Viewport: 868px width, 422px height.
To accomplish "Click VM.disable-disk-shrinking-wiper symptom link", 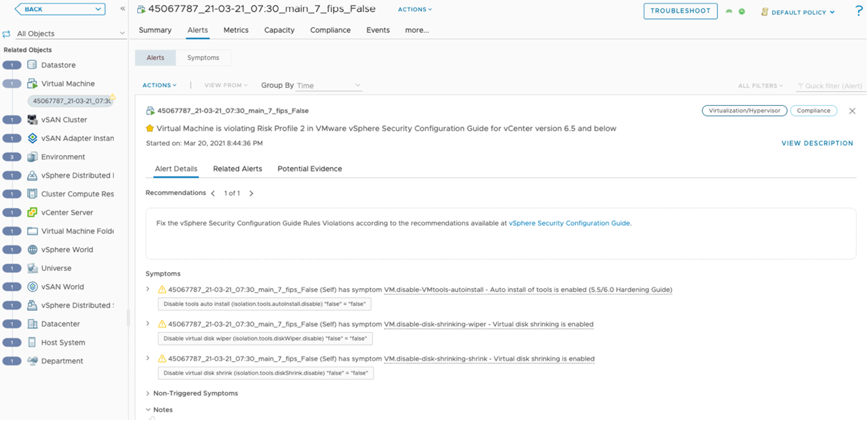I will (489, 324).
